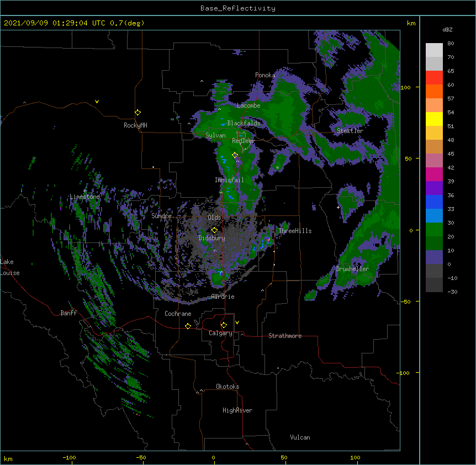Click the -100 tick on the right axis
Viewport: 476px width, 465px height.
[404, 373]
